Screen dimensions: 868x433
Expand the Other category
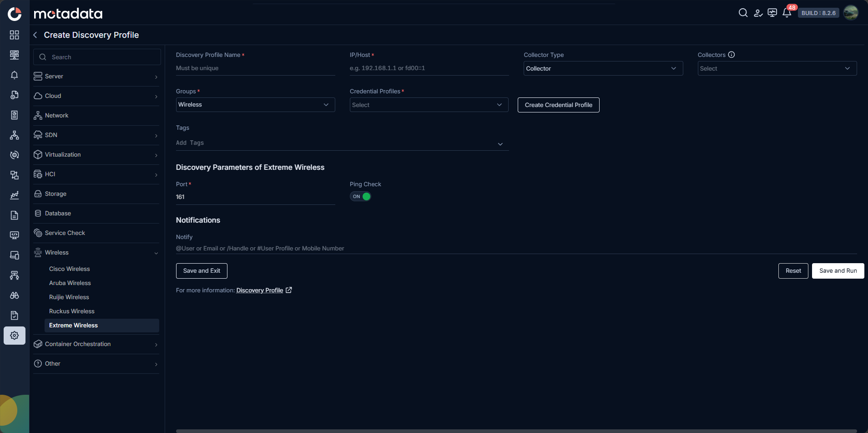tap(96, 364)
